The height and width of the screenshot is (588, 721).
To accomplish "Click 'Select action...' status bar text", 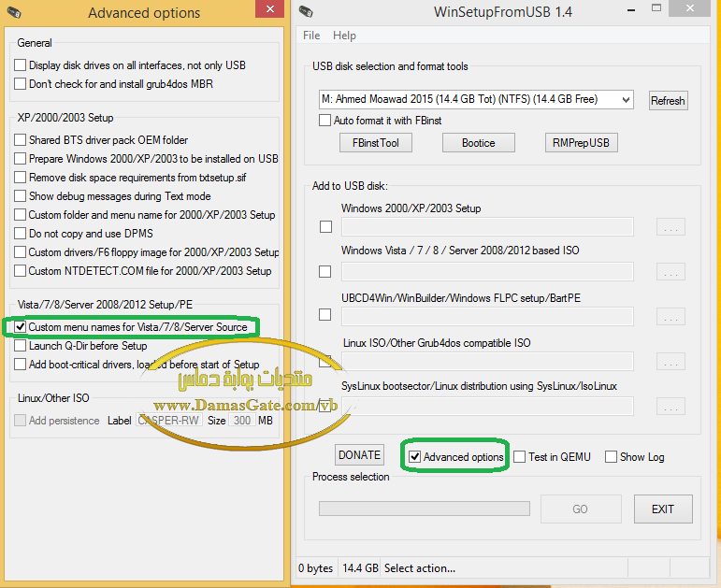I will click(420, 568).
